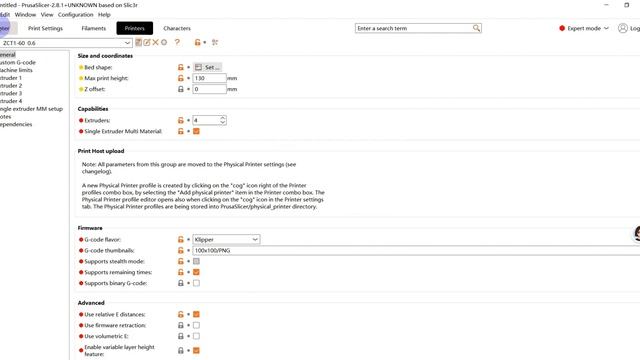
Task: Toggle Enable variable layer height feature checkbox
Action: tap(196, 351)
